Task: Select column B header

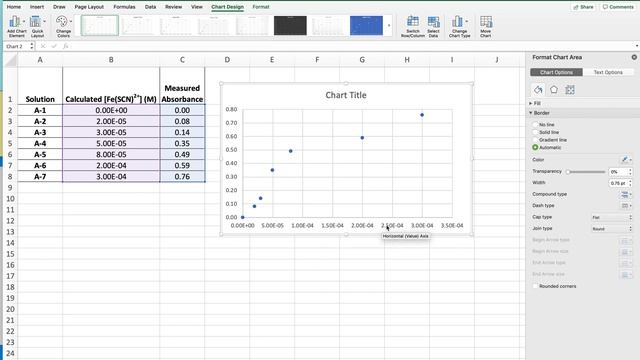Action: [111, 60]
